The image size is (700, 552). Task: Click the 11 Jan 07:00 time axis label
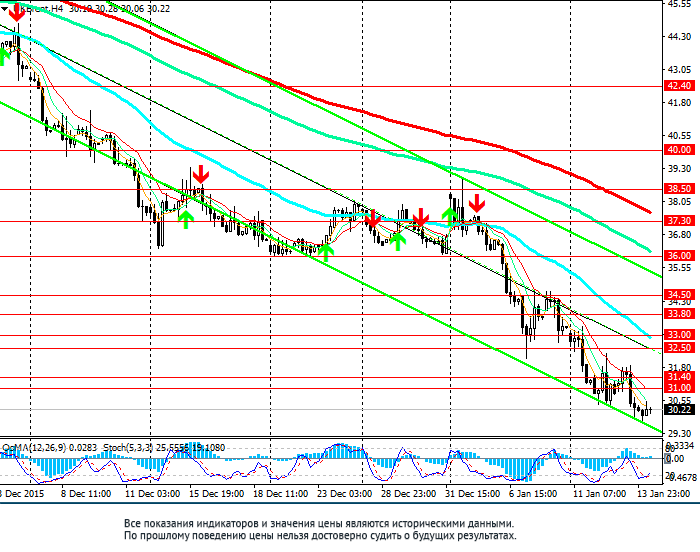pos(600,494)
